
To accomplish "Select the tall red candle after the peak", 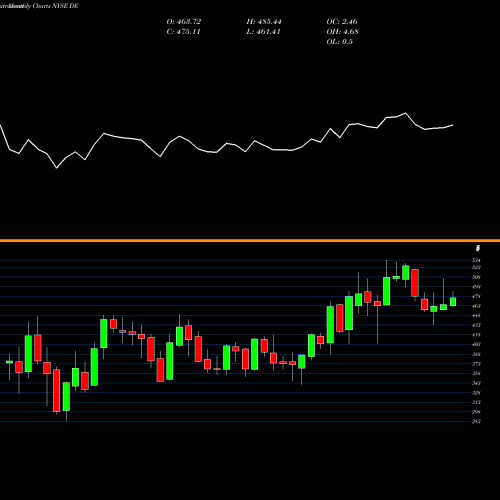I will [x=415, y=283].
